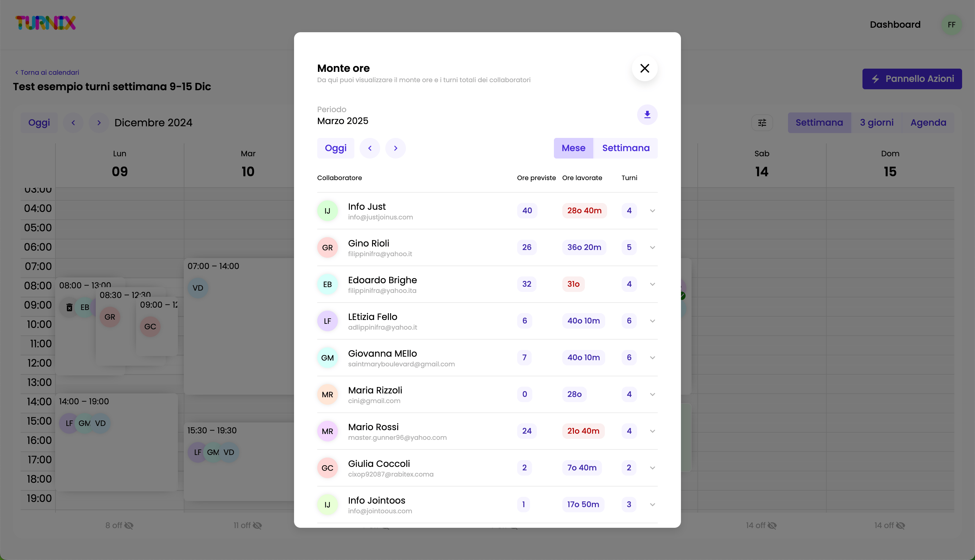975x560 pixels.
Task: Toggle the 14 off eye under Saturday
Action: tap(772, 526)
